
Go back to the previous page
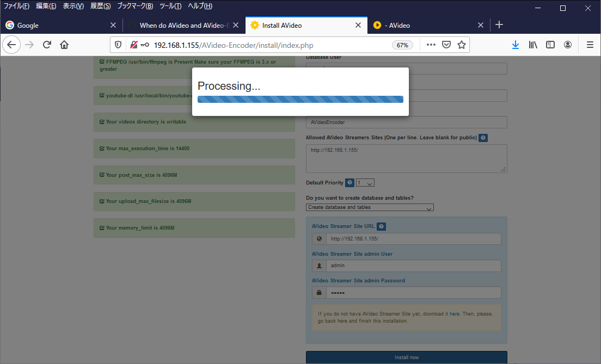coord(11,45)
